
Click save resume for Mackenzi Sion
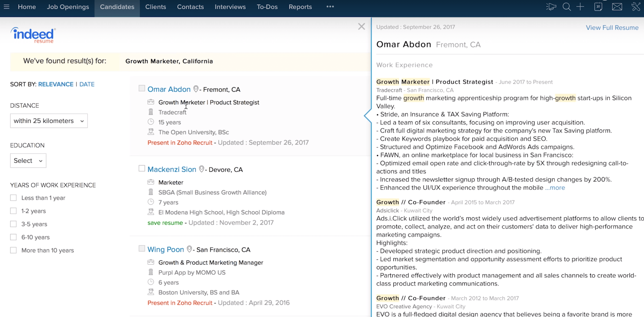tap(165, 222)
